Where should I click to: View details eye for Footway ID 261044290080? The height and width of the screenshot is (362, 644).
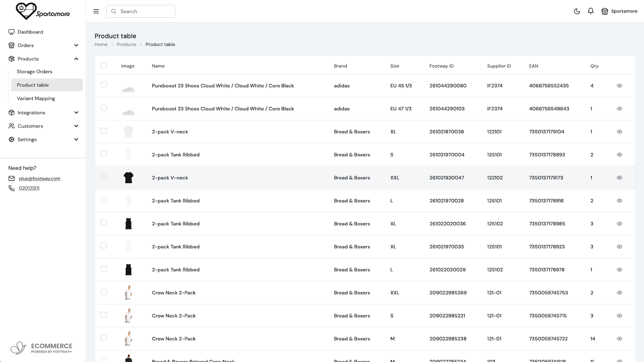619,86
